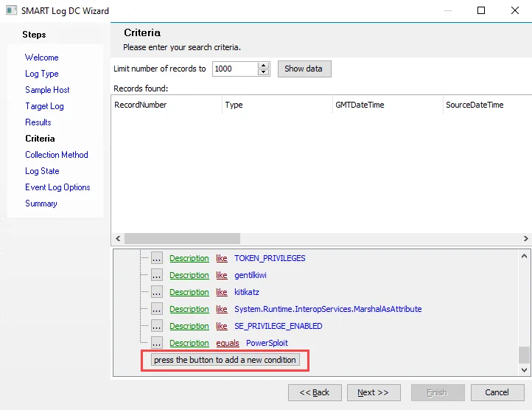Viewport: 532px width, 410px height.
Task: Maximize the SMART Log DC Wizard window
Action: 481,10
